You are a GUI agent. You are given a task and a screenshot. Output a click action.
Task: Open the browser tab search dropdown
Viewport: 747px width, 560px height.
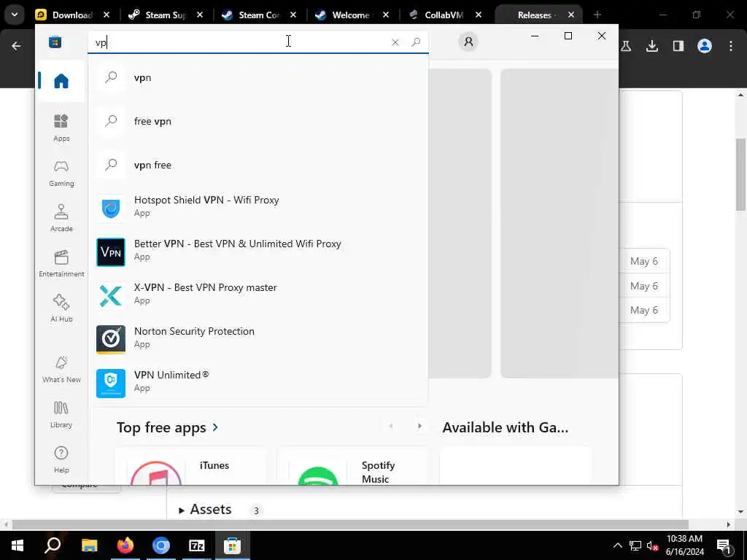point(15,15)
